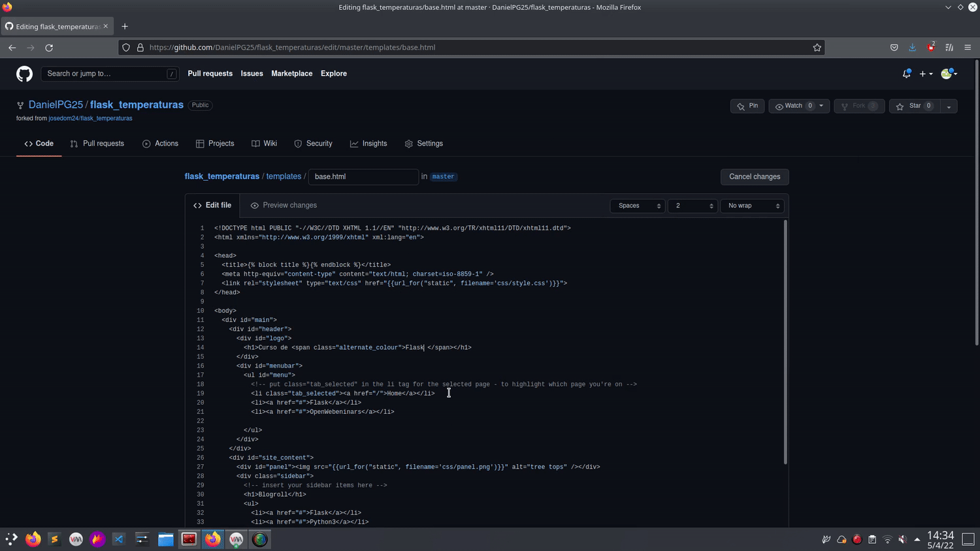Screen dimensions: 980x551
Task: Open the Wi-Fi network tray icon
Action: (x=887, y=539)
